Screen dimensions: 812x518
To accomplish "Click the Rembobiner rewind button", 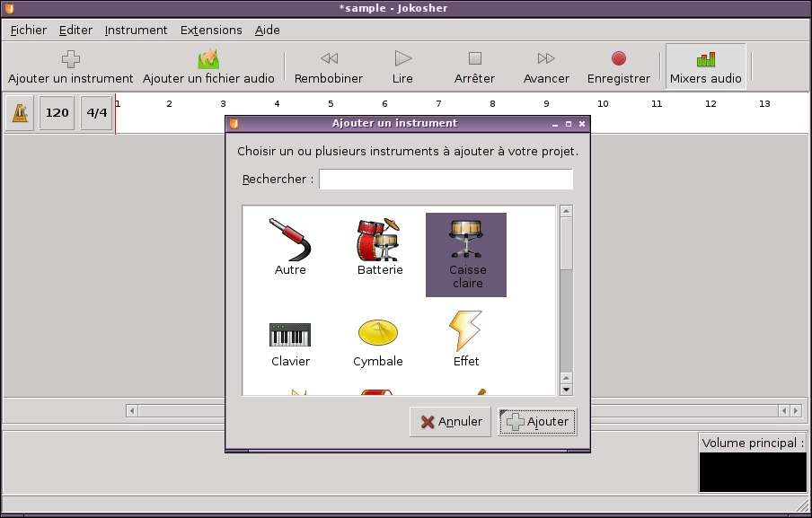I will tap(329, 66).
